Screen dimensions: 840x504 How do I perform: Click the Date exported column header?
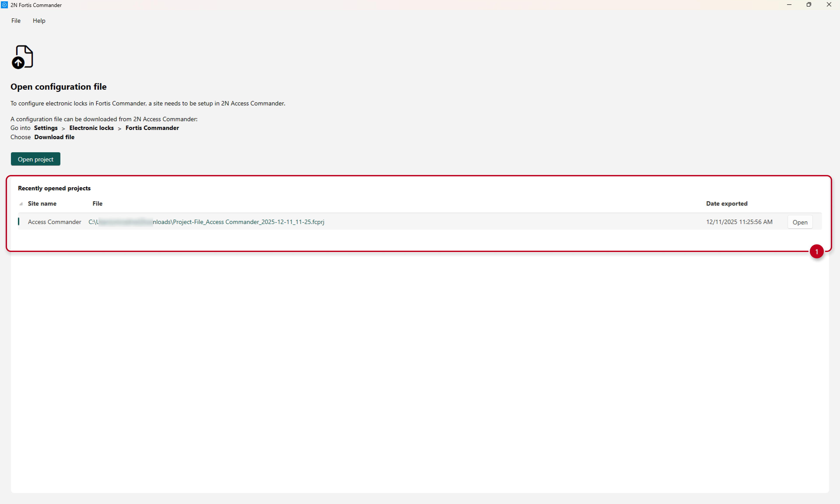pos(727,203)
